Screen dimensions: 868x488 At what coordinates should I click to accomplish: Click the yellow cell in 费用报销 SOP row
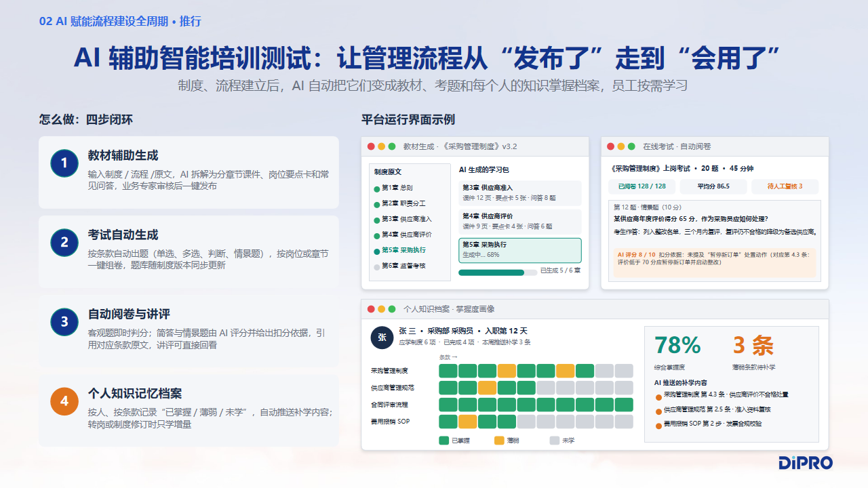click(x=467, y=422)
